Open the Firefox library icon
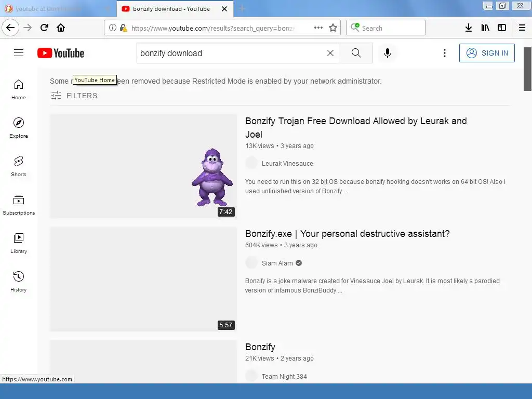532x399 pixels. 485,28
